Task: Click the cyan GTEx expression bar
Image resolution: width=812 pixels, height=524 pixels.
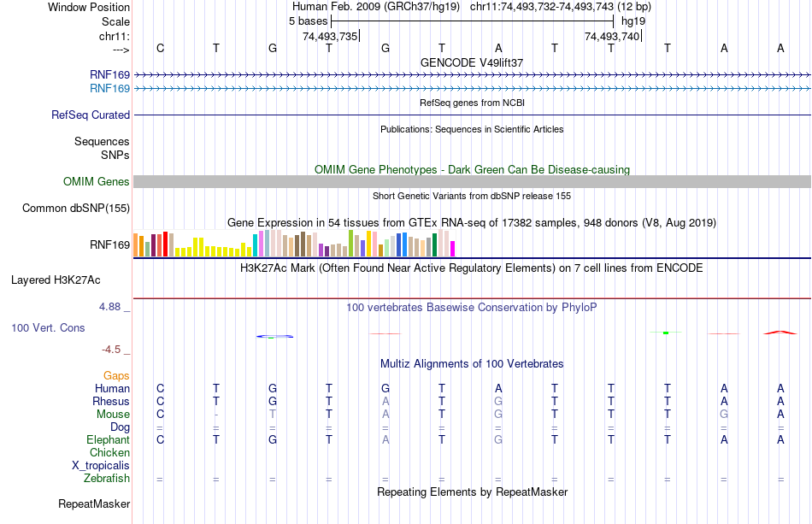Action: 255,245
